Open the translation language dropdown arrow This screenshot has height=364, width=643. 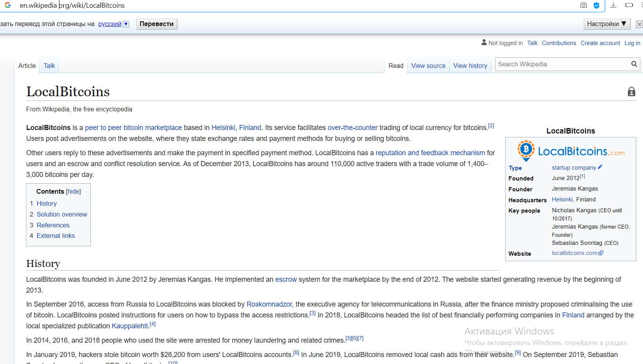[x=126, y=24]
